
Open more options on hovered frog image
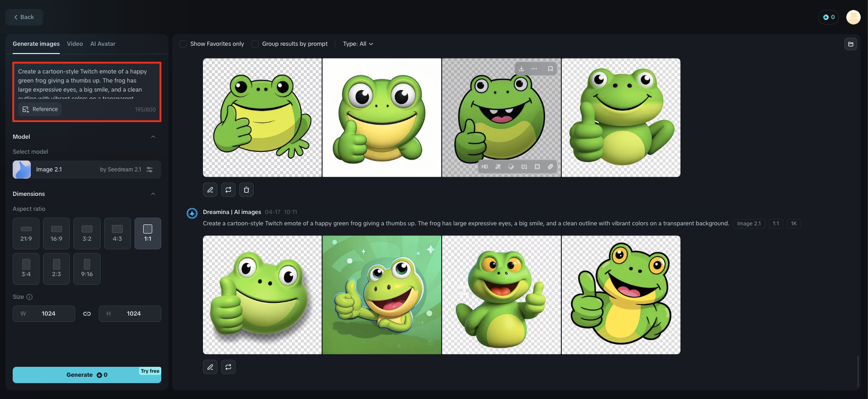(x=534, y=69)
